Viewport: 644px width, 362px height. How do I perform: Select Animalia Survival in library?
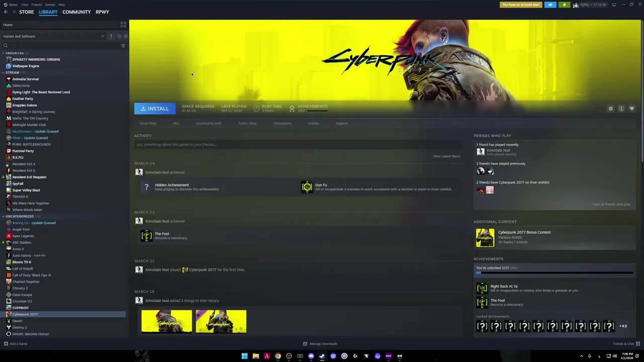point(25,79)
